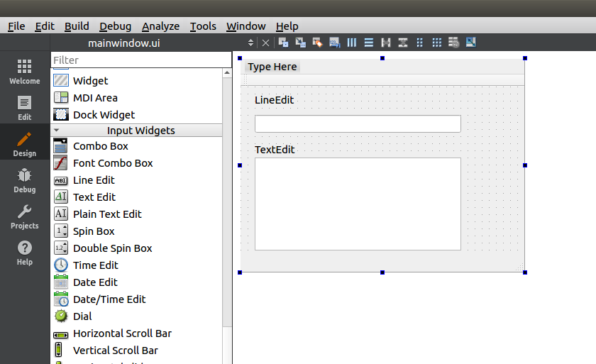Apply Lay Out in Form Layout
Image resolution: width=596 pixels, height=364 pixels.
(x=419, y=43)
